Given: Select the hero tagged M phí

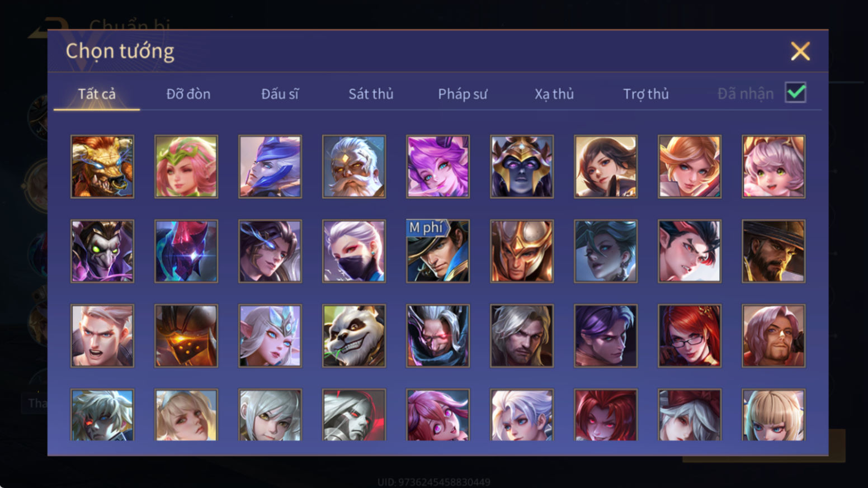Looking at the screenshot, I should point(438,251).
